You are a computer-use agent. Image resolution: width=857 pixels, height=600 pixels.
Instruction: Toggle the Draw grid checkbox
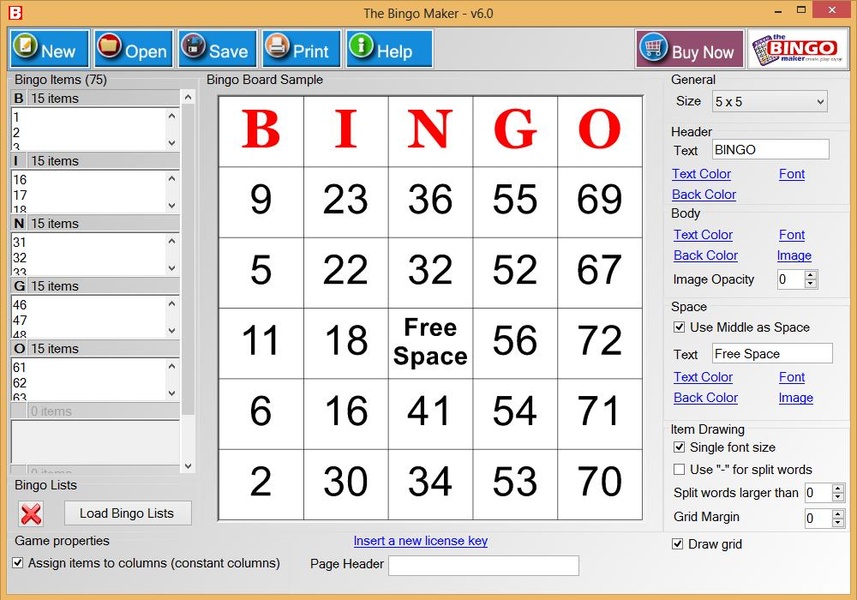677,544
